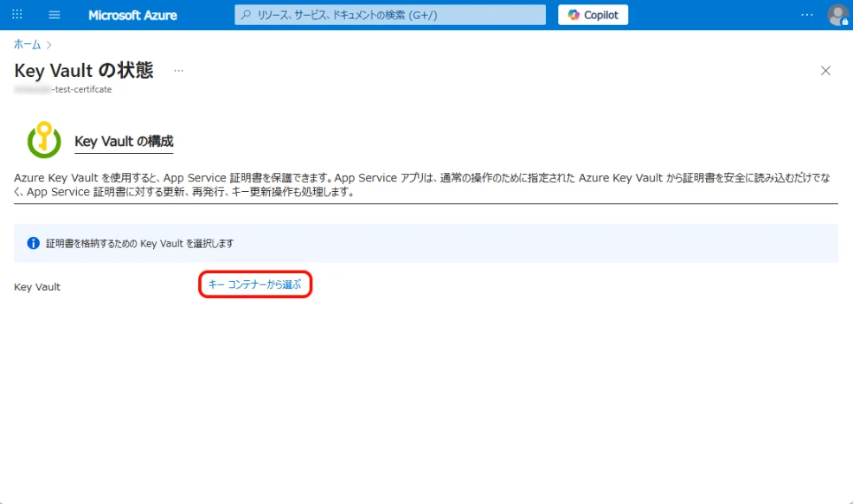Click the green and yellow key icon

44,139
